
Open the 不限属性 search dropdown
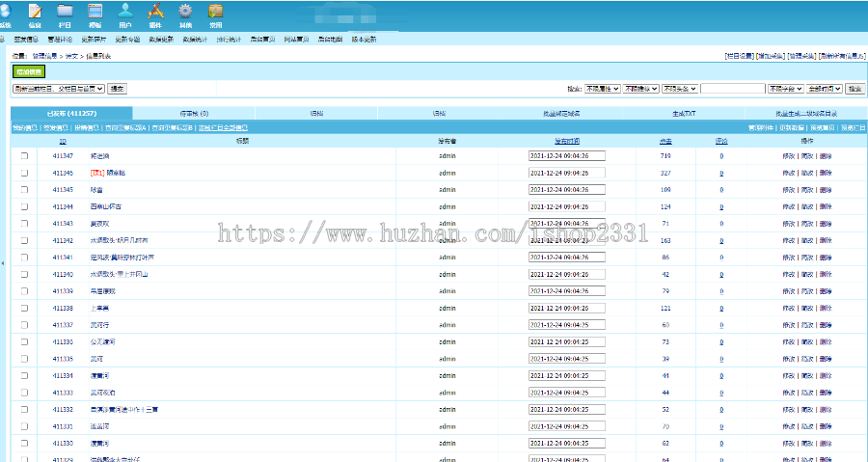tap(602, 89)
